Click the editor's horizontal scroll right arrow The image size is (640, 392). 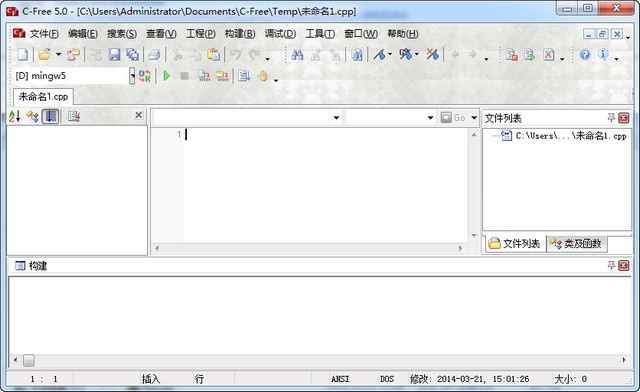click(x=461, y=248)
